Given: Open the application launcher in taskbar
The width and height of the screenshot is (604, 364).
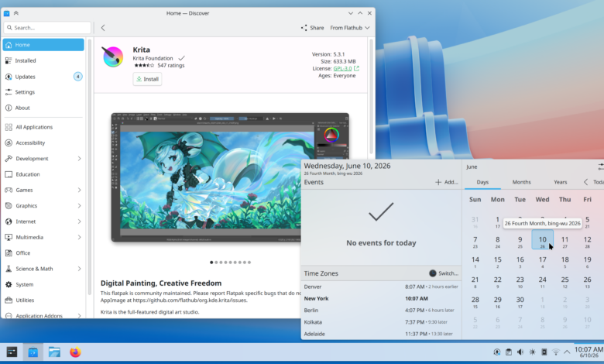Looking at the screenshot, I should pyautogui.click(x=12, y=352).
